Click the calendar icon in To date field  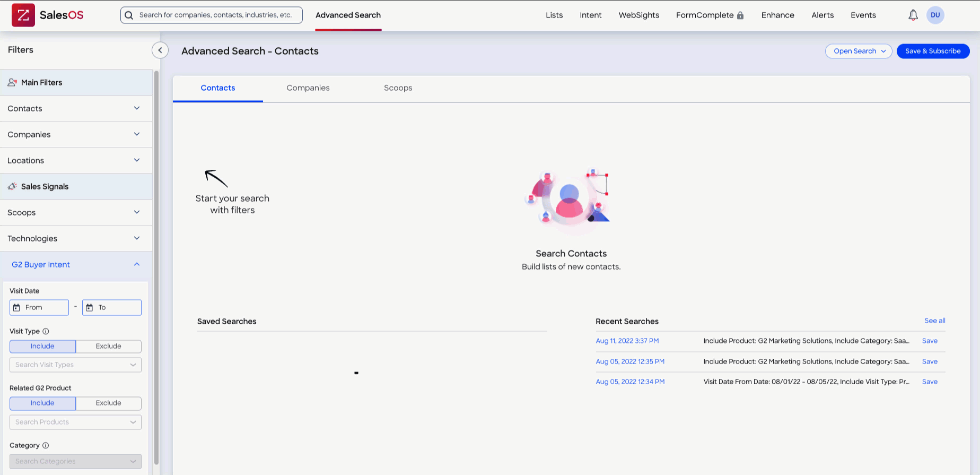[90, 307]
